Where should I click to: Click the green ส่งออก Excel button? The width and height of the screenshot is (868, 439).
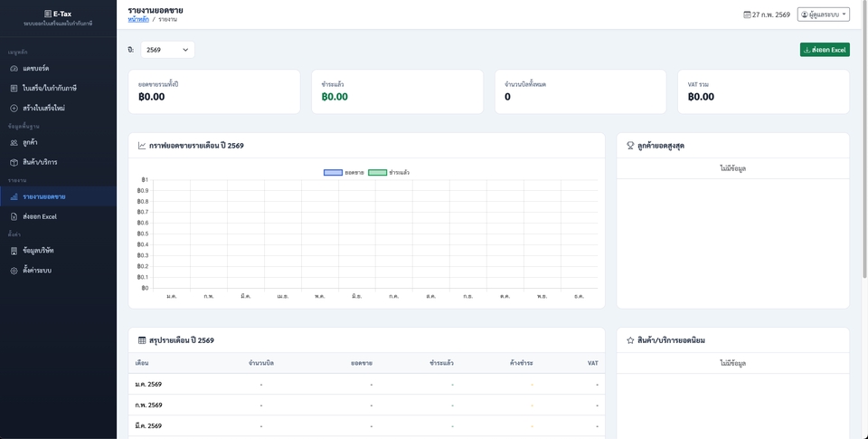point(824,50)
